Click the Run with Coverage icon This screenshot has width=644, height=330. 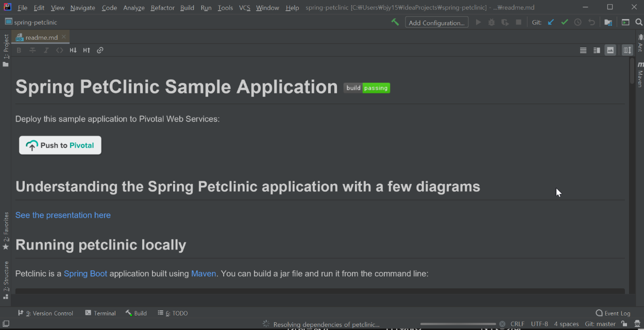505,22
